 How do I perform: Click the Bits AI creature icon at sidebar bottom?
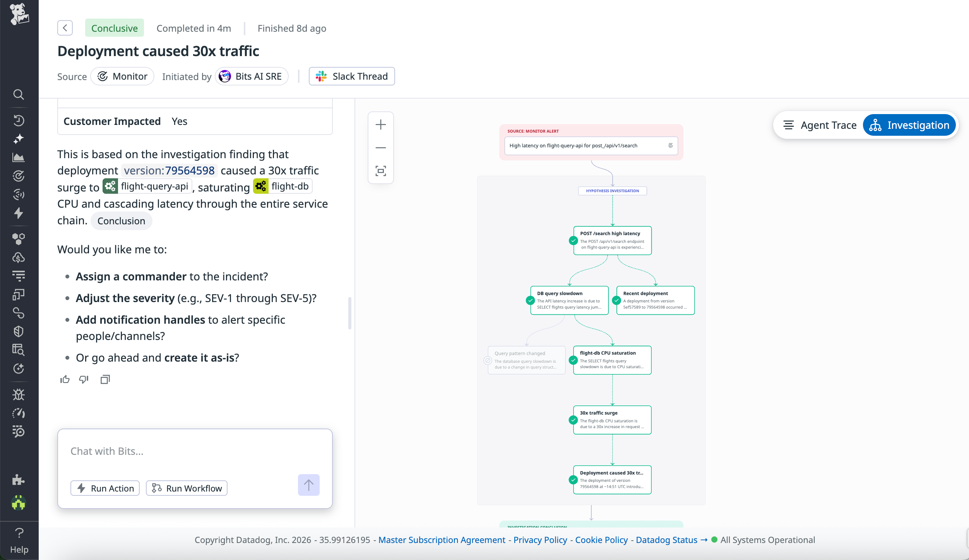click(x=18, y=503)
